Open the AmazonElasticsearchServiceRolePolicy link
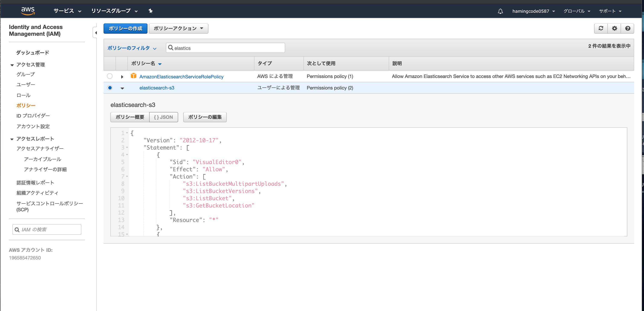The width and height of the screenshot is (644, 311). [x=181, y=76]
